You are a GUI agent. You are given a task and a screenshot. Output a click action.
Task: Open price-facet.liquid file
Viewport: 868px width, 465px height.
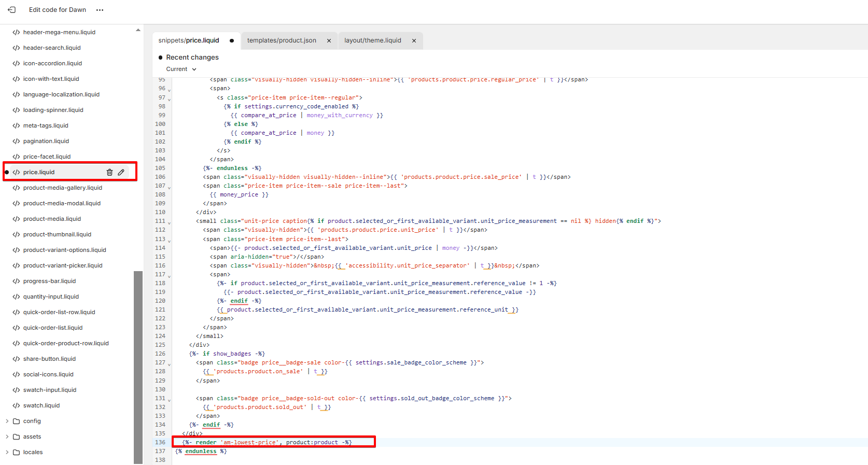[47, 157]
